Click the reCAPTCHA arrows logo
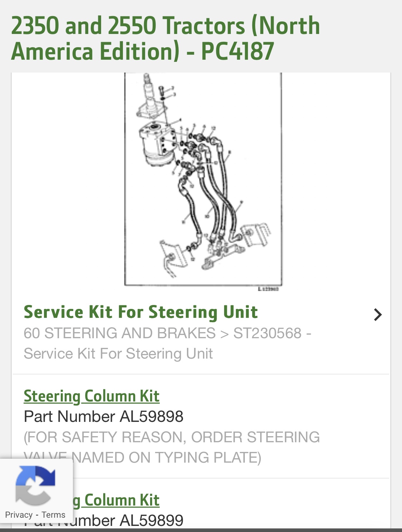This screenshot has height=532, width=402. (35, 485)
